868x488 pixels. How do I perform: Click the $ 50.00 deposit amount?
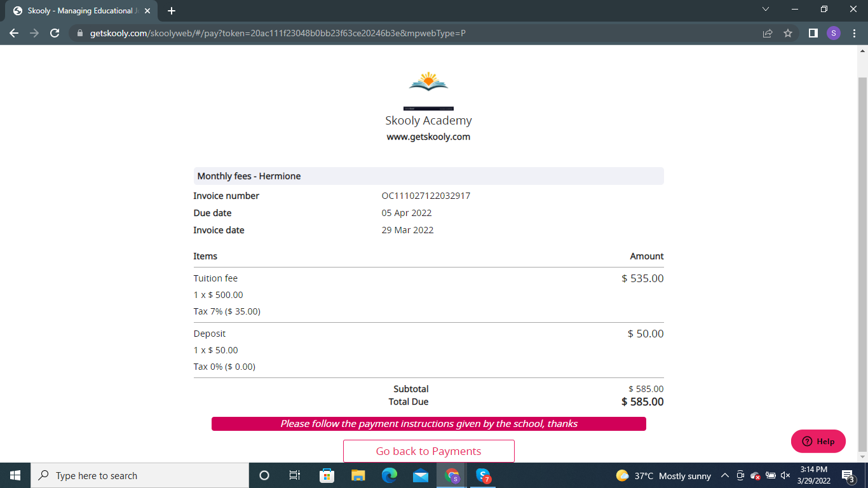[x=646, y=334]
